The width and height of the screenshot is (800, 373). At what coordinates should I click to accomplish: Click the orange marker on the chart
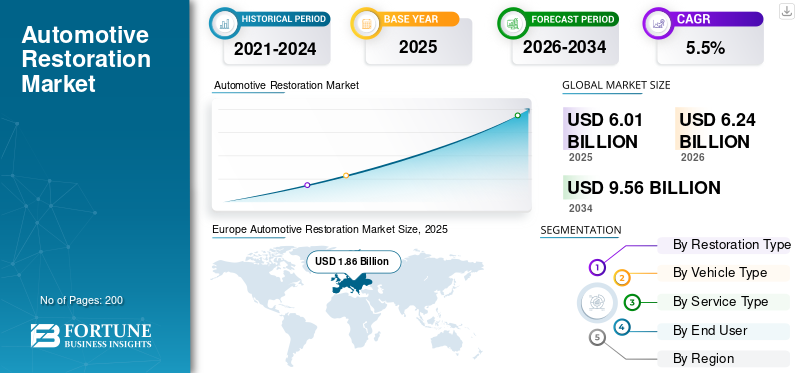346,176
